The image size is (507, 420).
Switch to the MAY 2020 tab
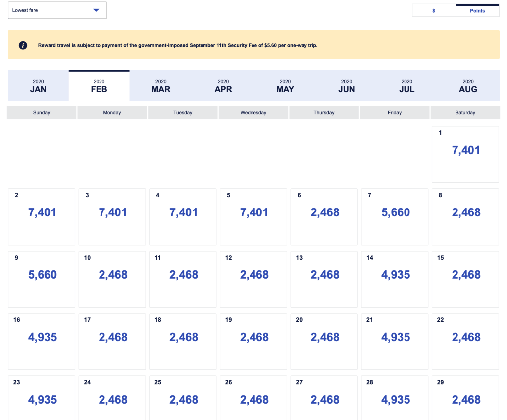pos(285,86)
